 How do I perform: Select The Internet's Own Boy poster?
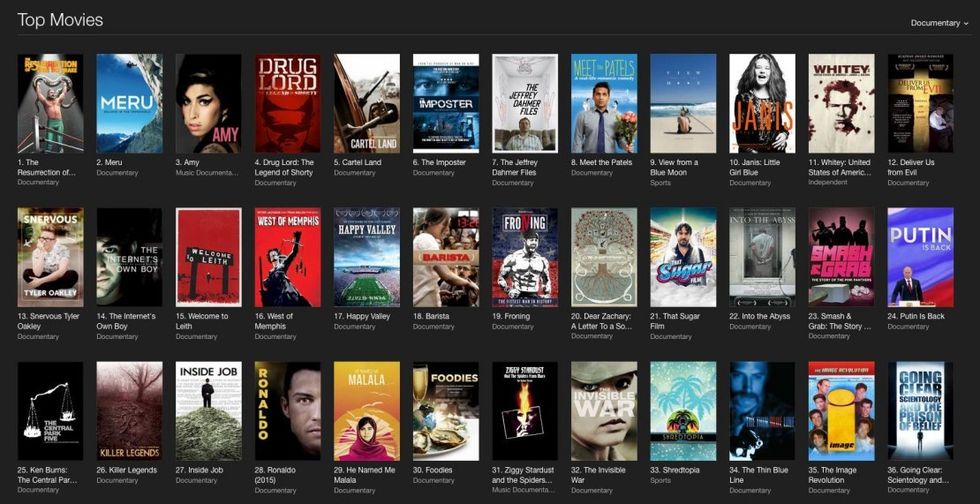coord(129,258)
